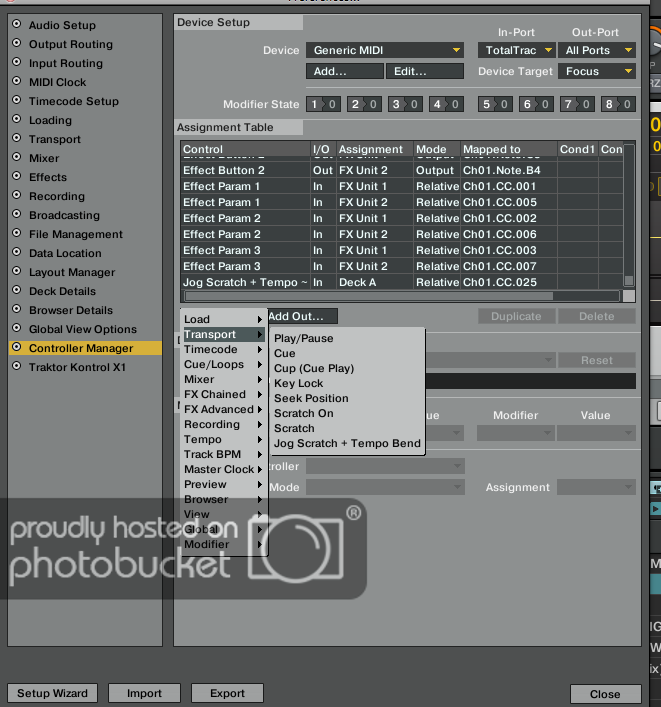This screenshot has width=661, height=707.
Task: Select Loading preferences
Action: (50, 120)
